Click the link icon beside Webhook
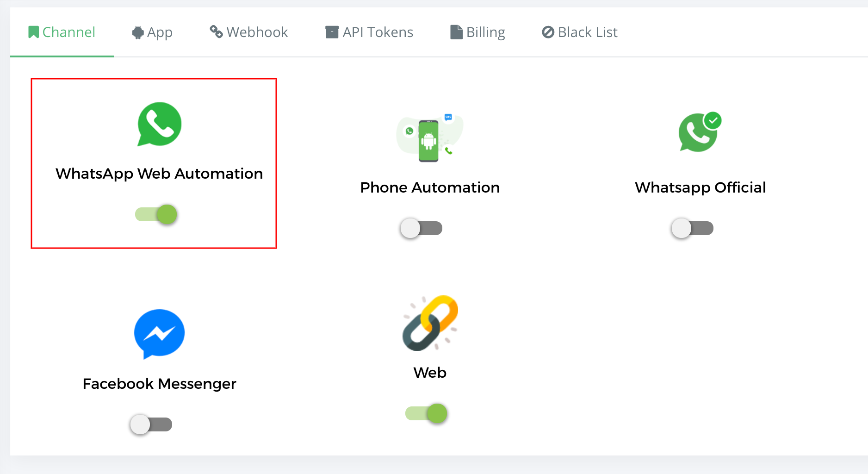This screenshot has width=868, height=474. click(216, 31)
